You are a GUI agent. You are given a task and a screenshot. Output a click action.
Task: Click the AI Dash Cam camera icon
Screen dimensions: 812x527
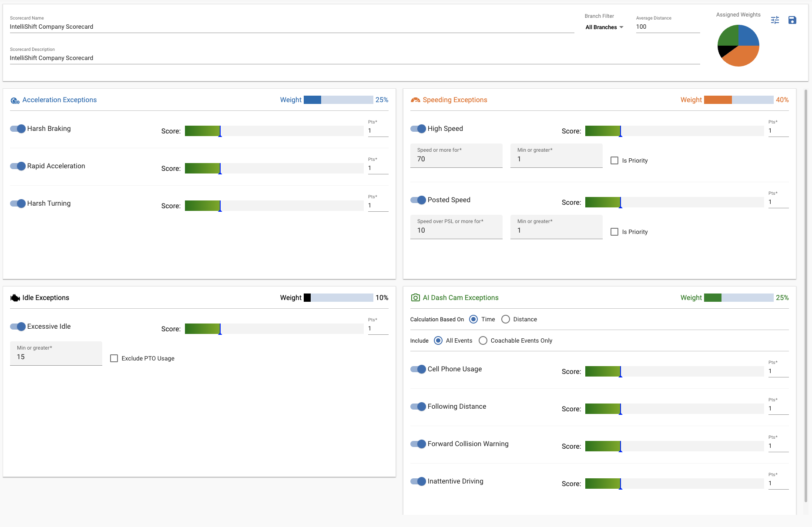415,298
